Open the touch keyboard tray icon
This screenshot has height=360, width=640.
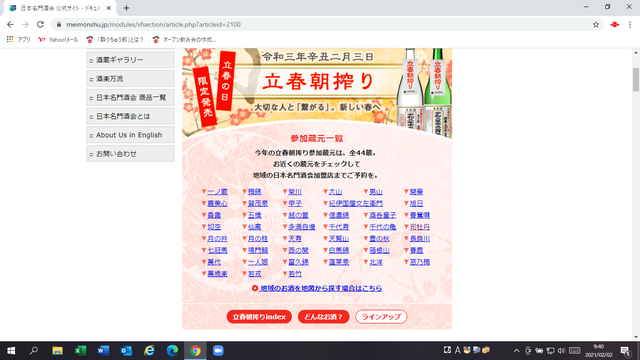(575, 351)
